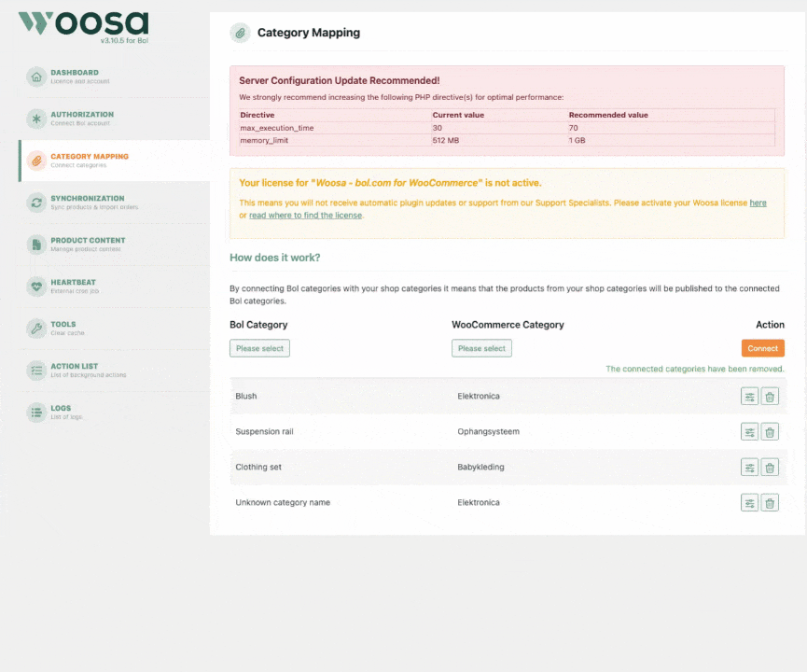This screenshot has height=672, width=807.
Task: Click the max_execution_time directive cell
Action: 335,128
